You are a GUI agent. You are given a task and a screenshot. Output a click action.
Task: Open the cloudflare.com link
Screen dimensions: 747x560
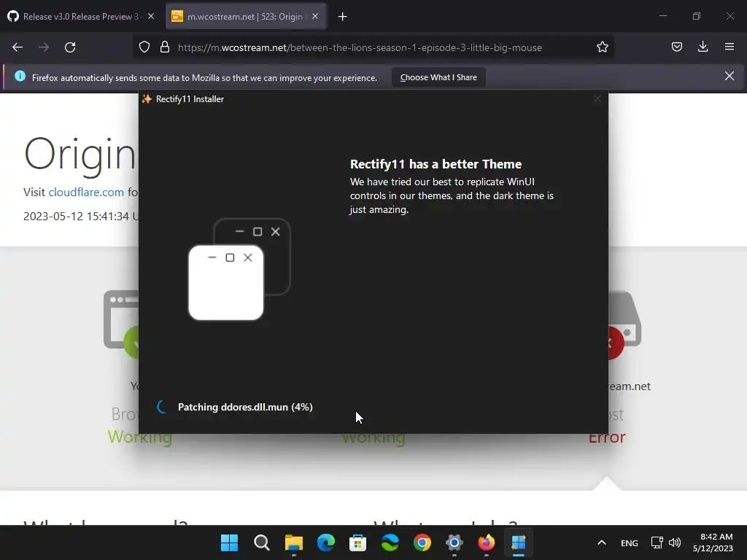[86, 192]
